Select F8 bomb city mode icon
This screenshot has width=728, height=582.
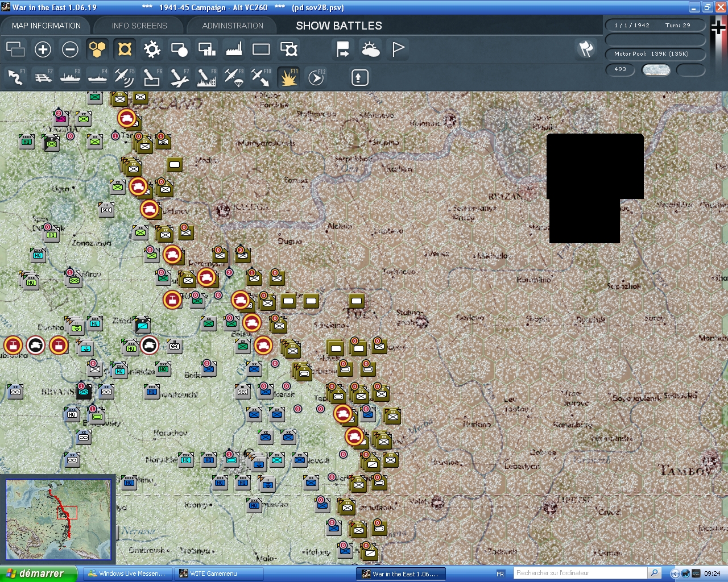206,77
